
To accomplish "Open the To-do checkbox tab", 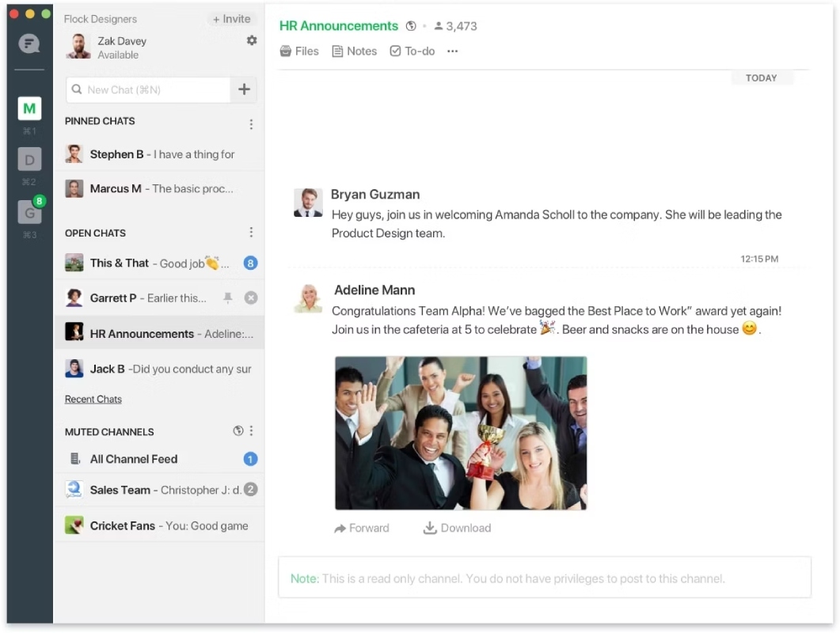I will [x=412, y=51].
